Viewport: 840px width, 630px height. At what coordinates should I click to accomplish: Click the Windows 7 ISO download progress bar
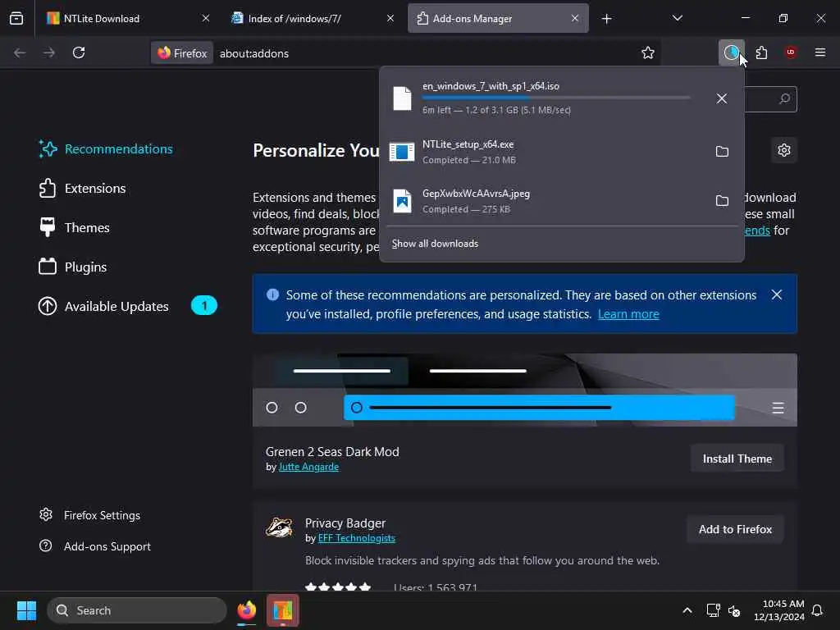pos(555,98)
